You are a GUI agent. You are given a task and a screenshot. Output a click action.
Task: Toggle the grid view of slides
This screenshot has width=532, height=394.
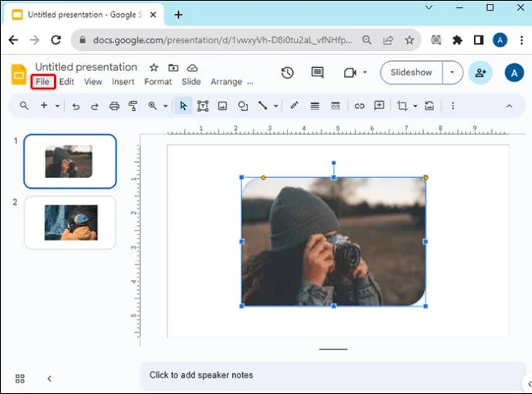(x=20, y=378)
